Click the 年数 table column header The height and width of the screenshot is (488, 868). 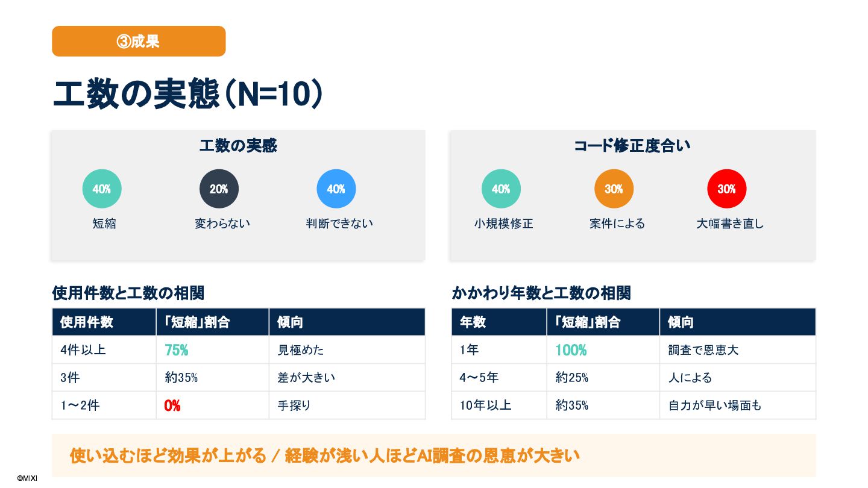473,322
